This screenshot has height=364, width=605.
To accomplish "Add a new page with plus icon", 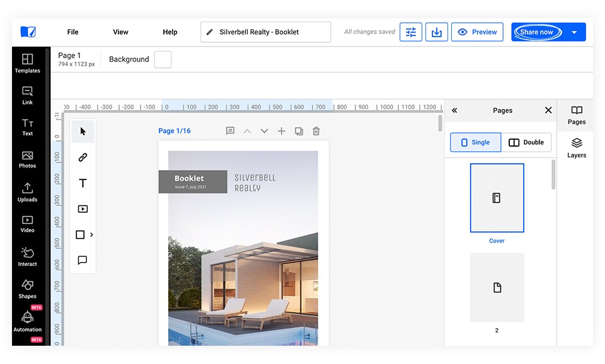I will [281, 131].
